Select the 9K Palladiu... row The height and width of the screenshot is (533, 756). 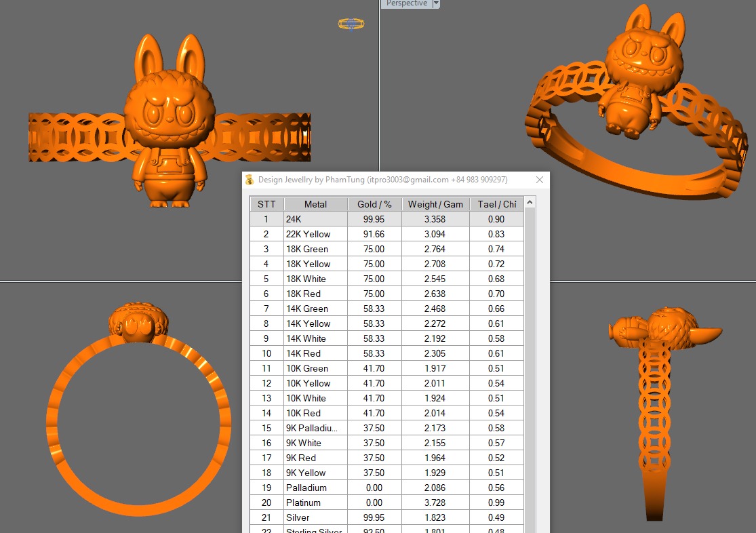point(386,429)
